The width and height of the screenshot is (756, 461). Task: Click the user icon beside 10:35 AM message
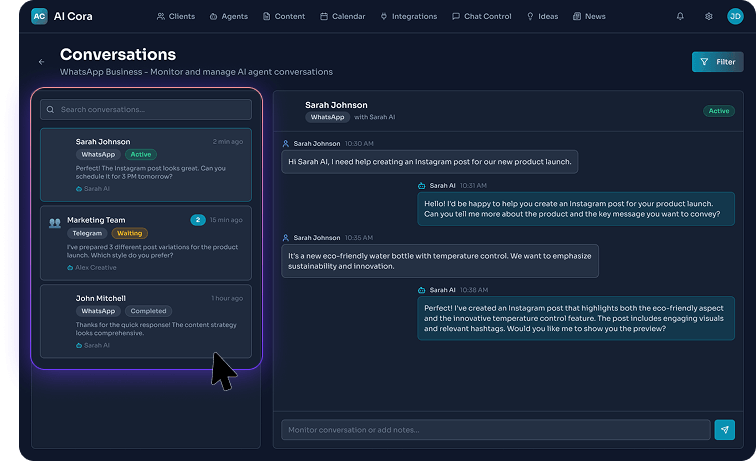tap(285, 238)
